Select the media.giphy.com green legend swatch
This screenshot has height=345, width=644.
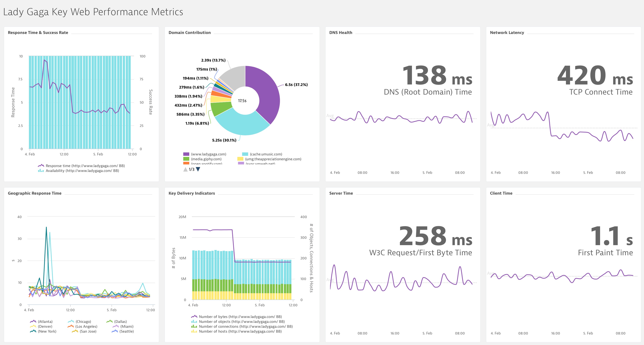pos(186,159)
